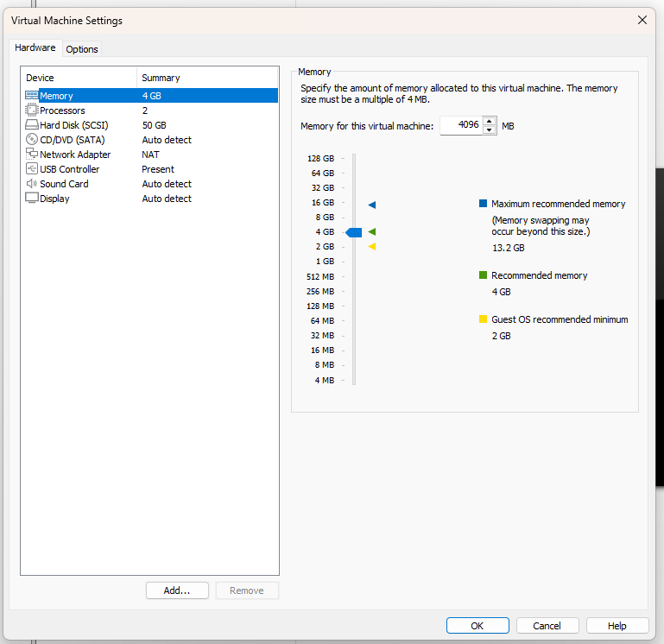Click the 16 GB slider label
The image size is (664, 644).
point(323,202)
